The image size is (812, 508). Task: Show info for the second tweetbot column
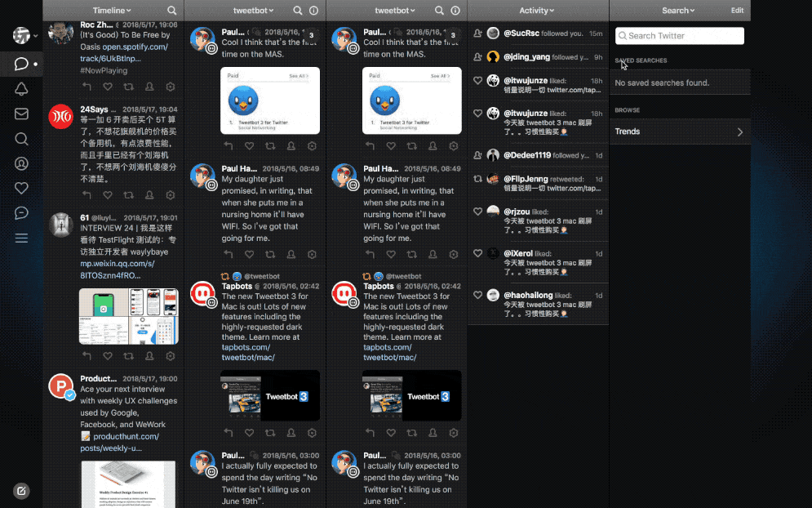pos(455,11)
